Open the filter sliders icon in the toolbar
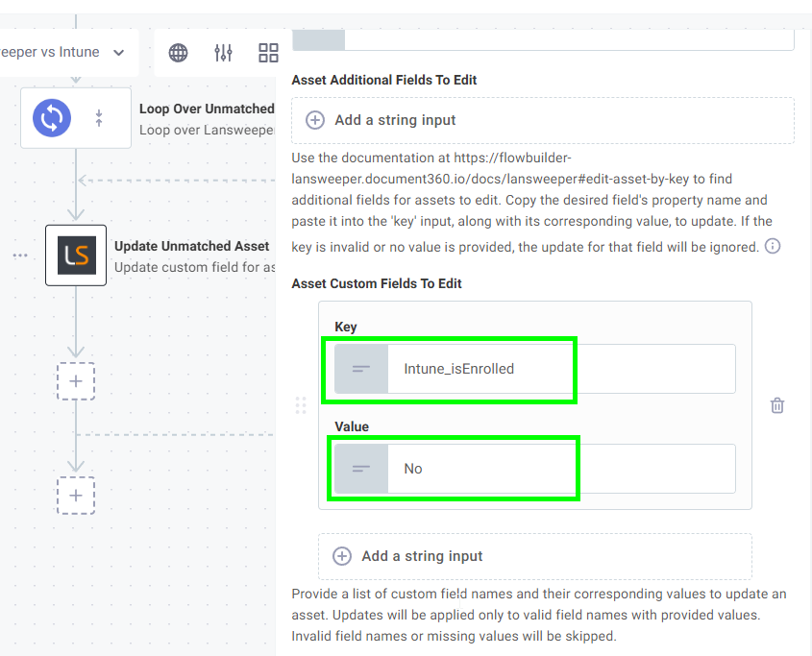 coord(223,53)
